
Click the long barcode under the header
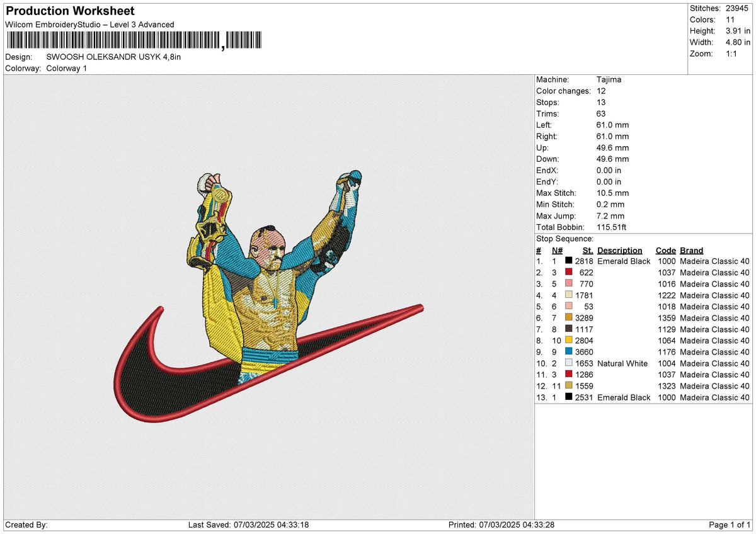pos(113,41)
